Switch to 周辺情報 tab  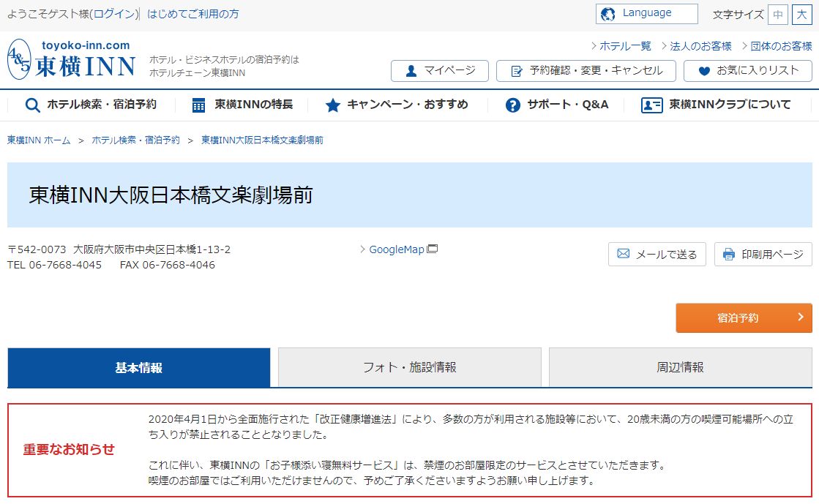point(680,368)
